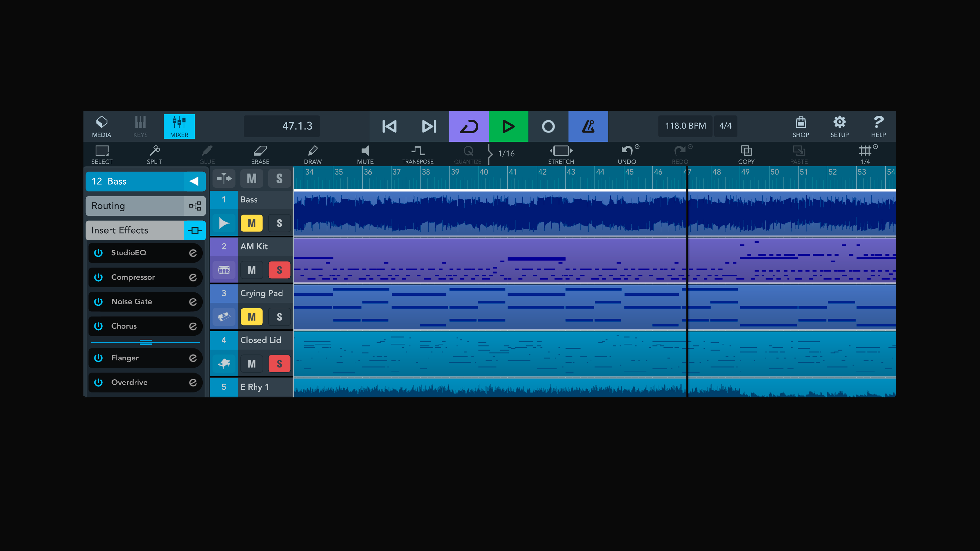The height and width of the screenshot is (551, 980).
Task: Toggle the metronome button
Action: [588, 126]
